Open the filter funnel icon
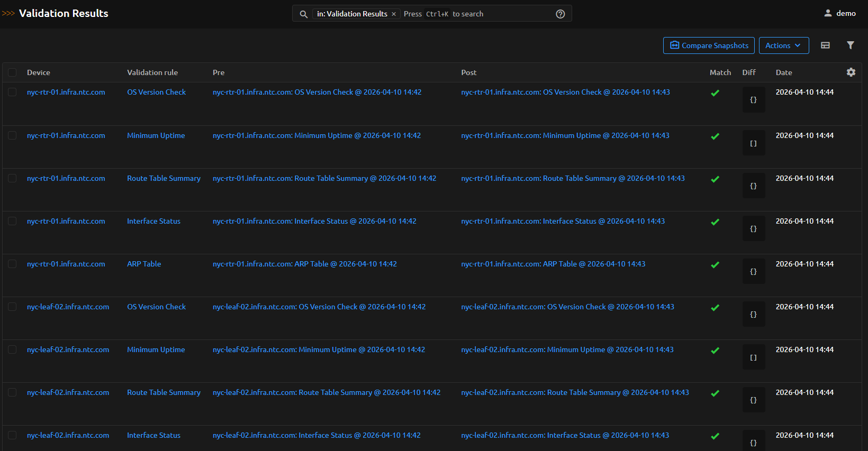This screenshot has width=868, height=451. 850,45
